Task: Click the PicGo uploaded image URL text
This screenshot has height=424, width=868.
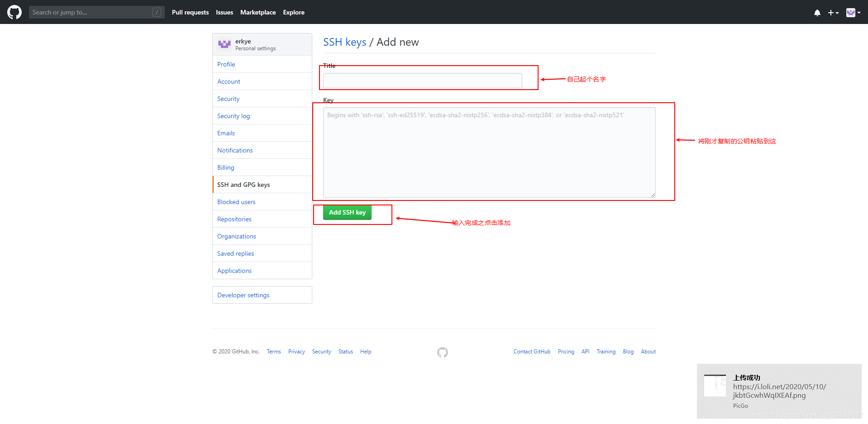Action: click(x=779, y=391)
